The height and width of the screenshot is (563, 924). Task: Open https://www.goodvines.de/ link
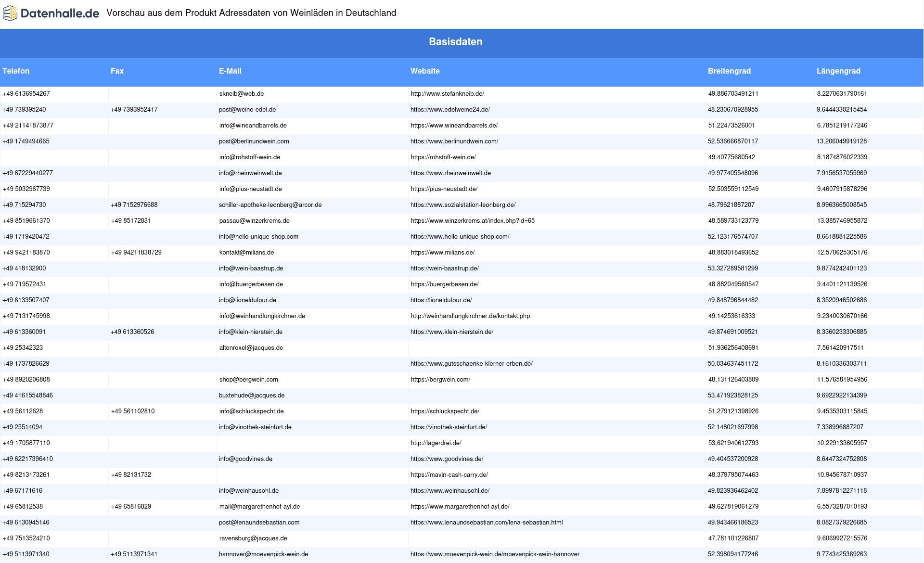click(447, 459)
